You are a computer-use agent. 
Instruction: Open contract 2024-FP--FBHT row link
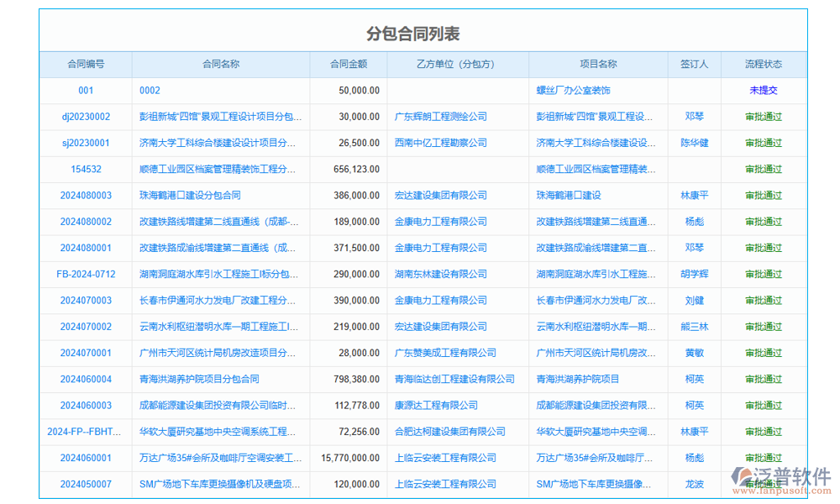[86, 432]
